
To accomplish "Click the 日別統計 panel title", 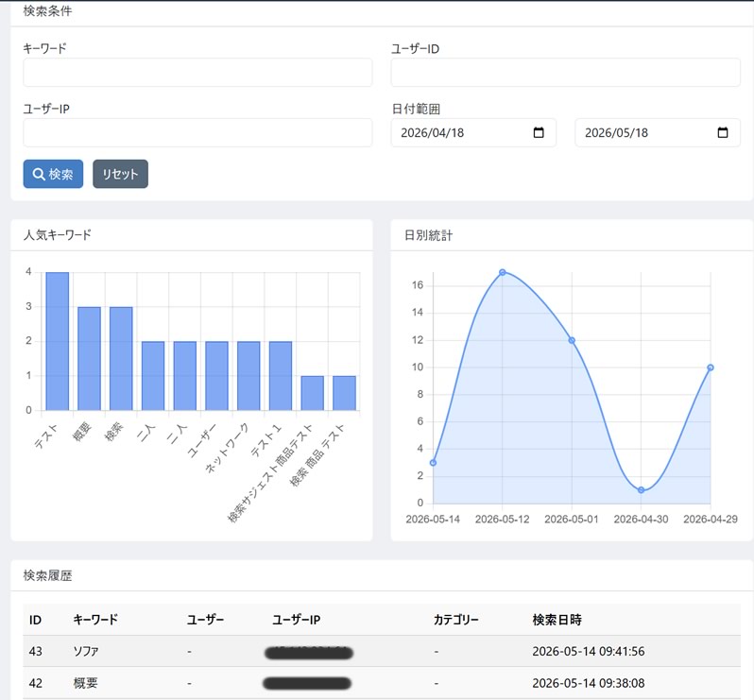I will 428,235.
